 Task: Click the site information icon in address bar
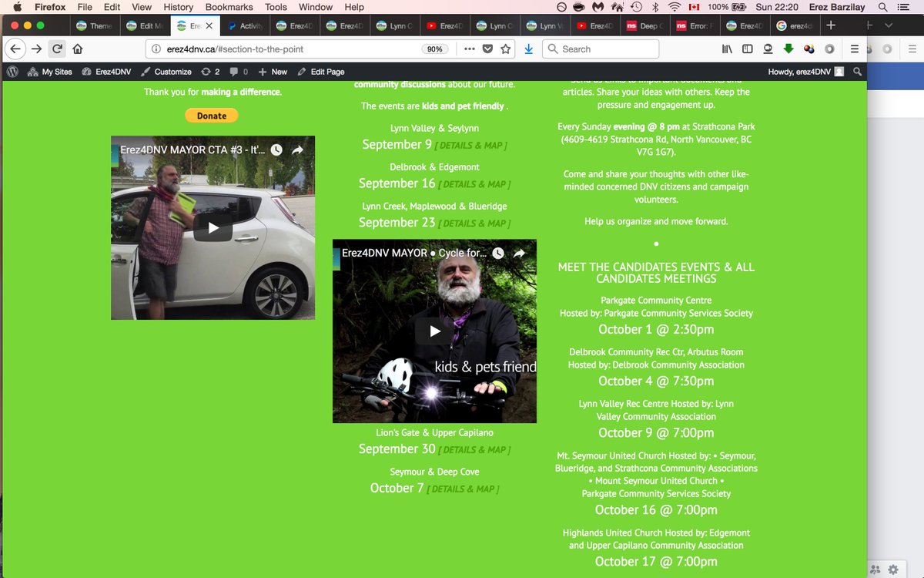pos(156,49)
